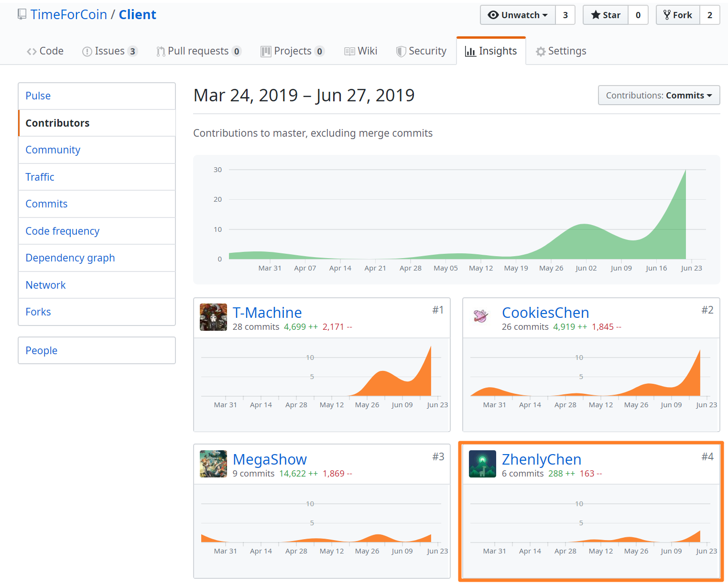
Task: Open the Projects tab
Action: (293, 51)
